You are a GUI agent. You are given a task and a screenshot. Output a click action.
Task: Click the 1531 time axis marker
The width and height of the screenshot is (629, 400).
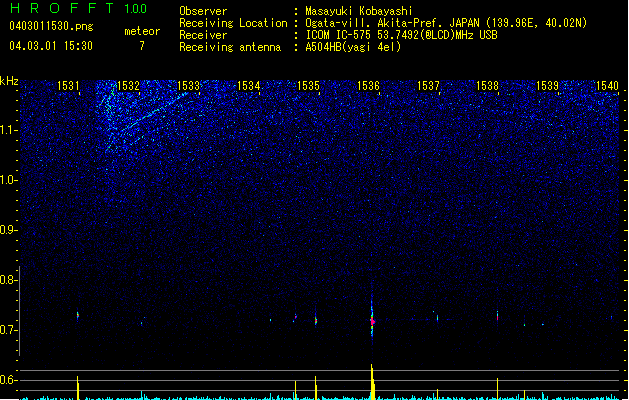68,86
